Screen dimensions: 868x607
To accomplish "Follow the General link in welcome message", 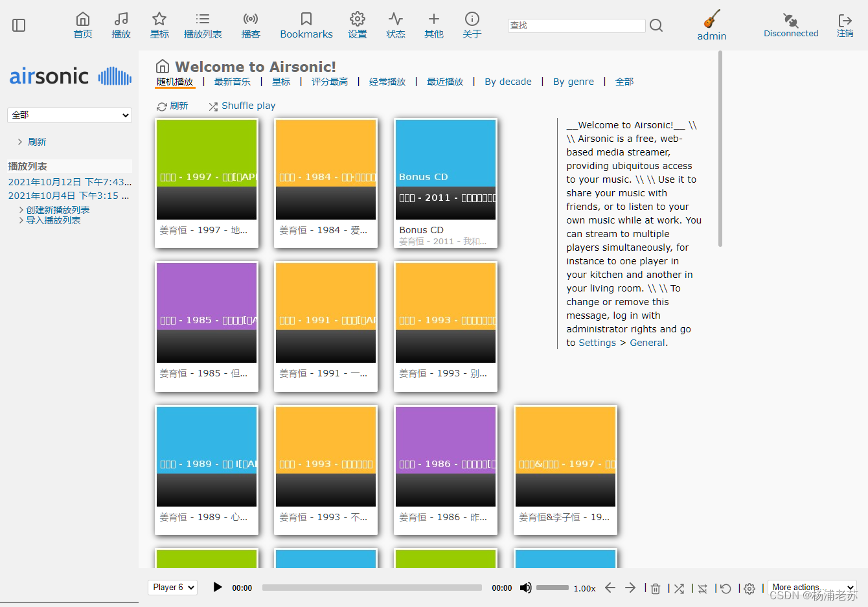I will [x=647, y=343].
